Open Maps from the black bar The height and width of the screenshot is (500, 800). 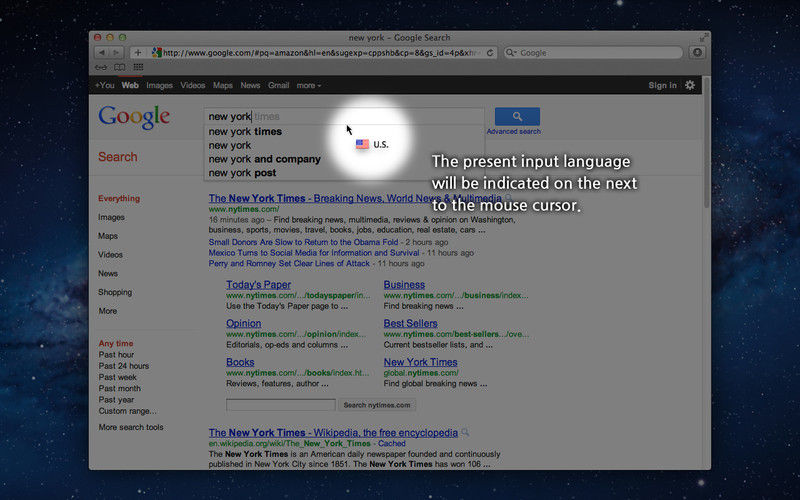(x=222, y=85)
